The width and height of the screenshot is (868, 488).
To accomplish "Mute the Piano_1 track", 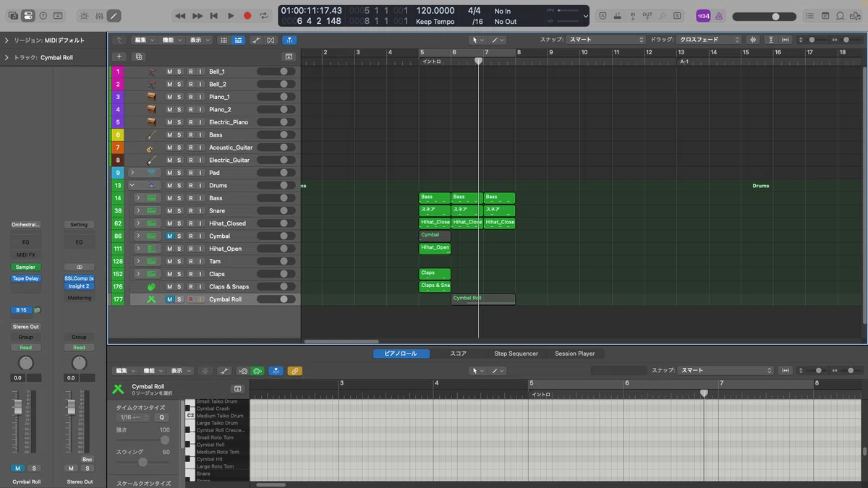I will pyautogui.click(x=170, y=97).
